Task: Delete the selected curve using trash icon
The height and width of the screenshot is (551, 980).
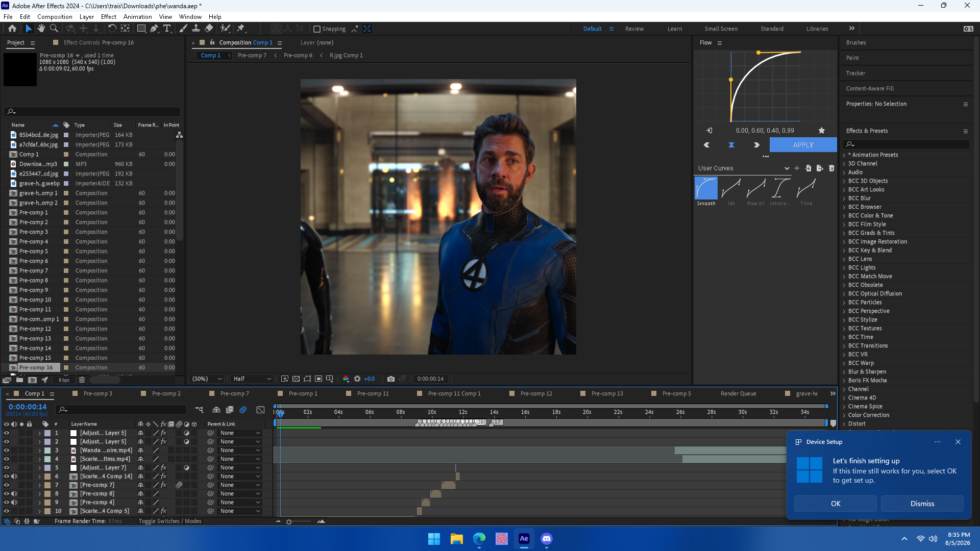Action: [831, 168]
